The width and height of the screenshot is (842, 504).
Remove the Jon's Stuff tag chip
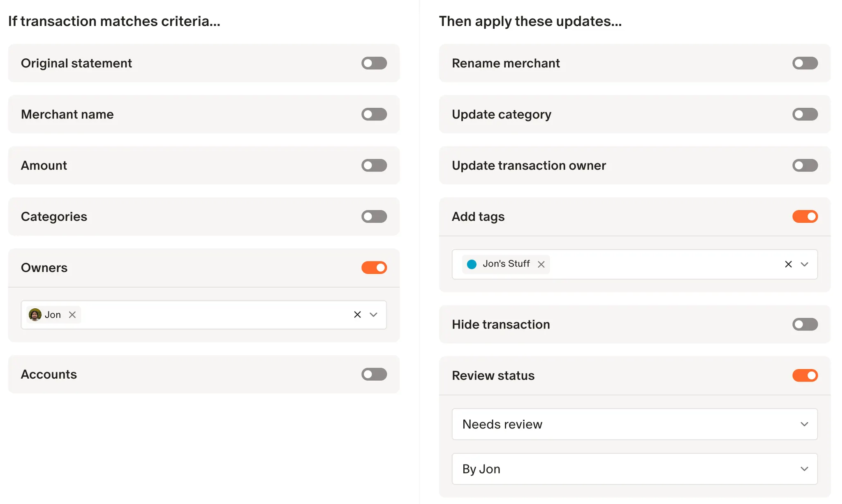coord(541,264)
